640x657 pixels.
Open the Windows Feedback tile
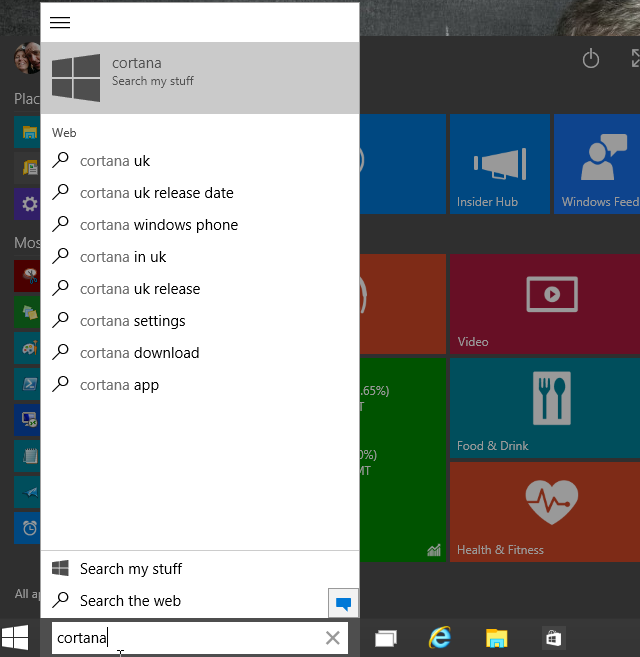click(x=597, y=164)
